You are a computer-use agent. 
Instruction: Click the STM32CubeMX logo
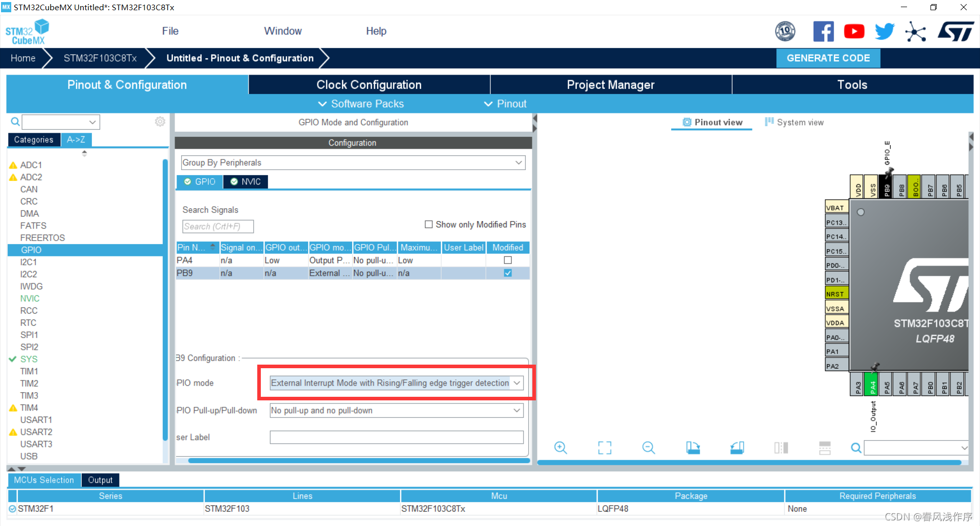click(x=27, y=32)
